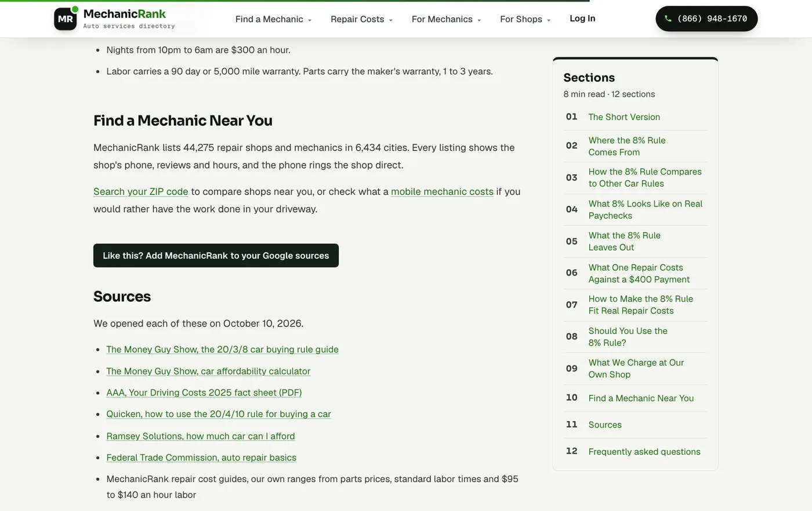The height and width of the screenshot is (511, 812).
Task: Jump to section 01 The Short Version
Action: [x=636, y=117]
